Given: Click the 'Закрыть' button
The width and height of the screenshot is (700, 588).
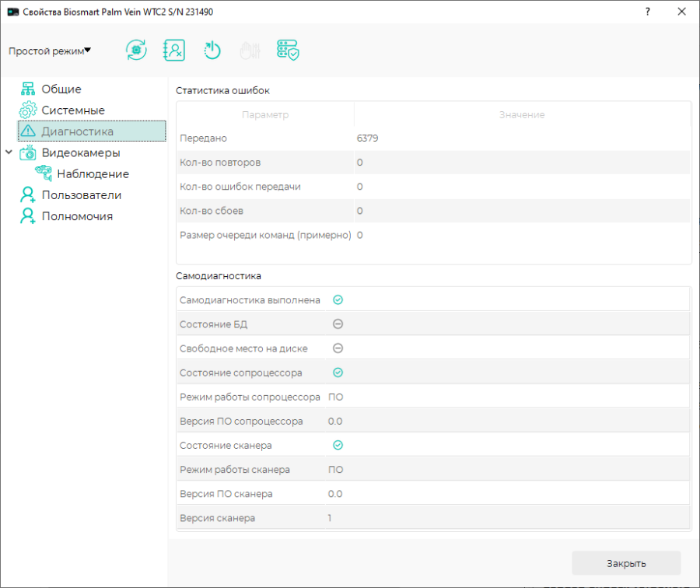Looking at the screenshot, I should click(x=626, y=563).
